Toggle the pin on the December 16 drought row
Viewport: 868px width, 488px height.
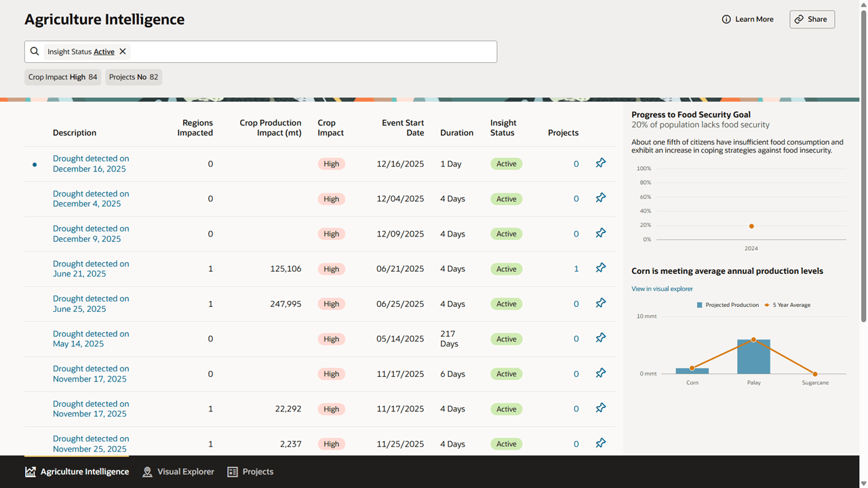pyautogui.click(x=600, y=163)
